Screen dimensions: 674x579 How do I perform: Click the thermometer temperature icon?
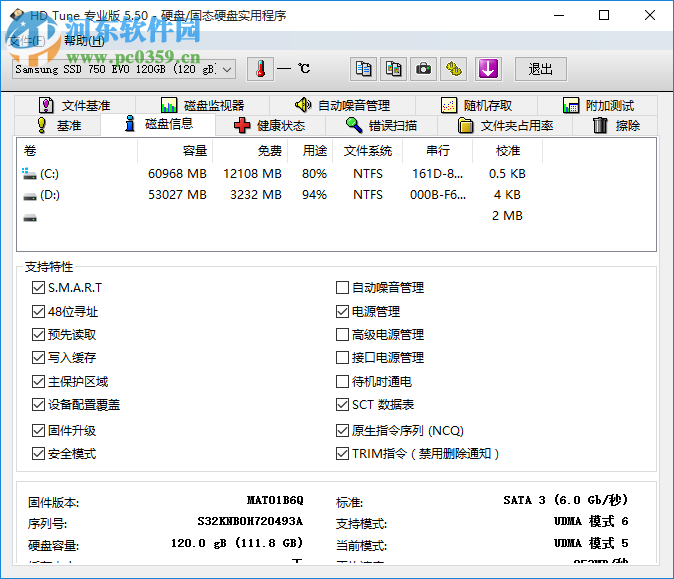(260, 69)
